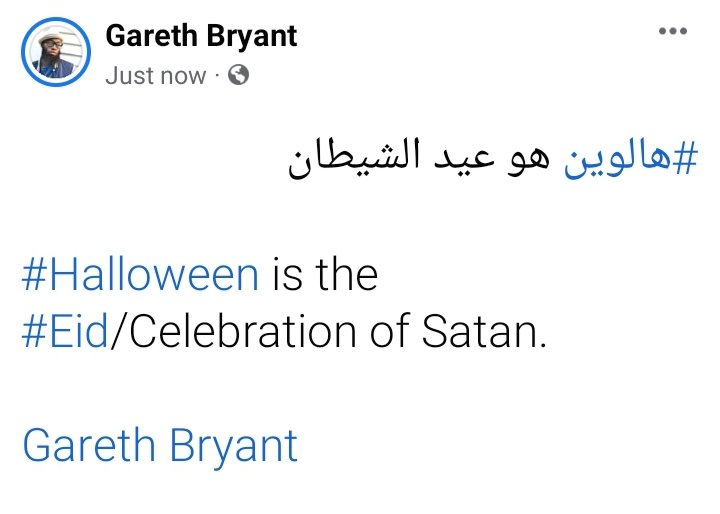
Task: Open the Arabic #هالوين hashtag
Action: (630, 160)
